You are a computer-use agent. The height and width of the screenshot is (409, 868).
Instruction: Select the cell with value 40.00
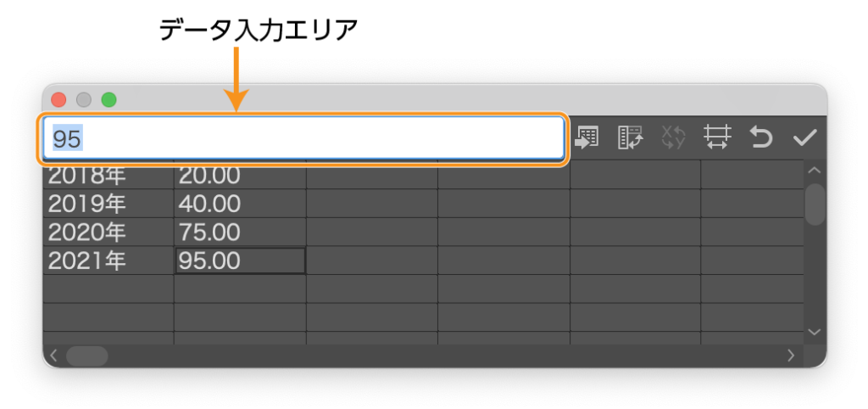(239, 204)
